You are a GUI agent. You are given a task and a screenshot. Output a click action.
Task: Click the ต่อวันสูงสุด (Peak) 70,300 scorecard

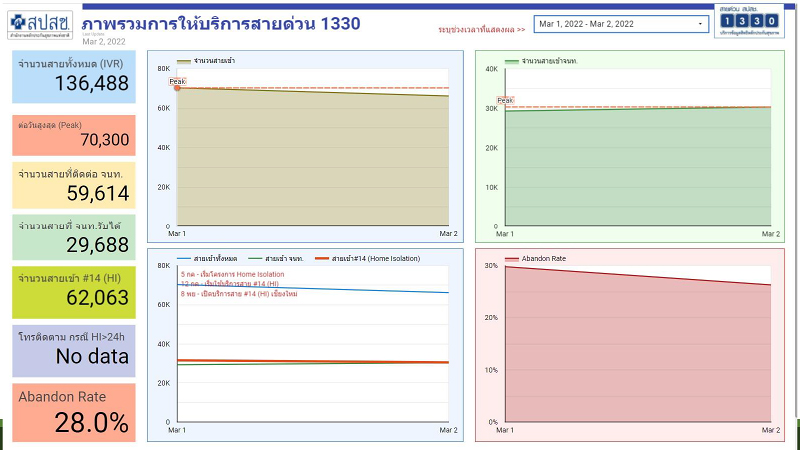(x=74, y=133)
